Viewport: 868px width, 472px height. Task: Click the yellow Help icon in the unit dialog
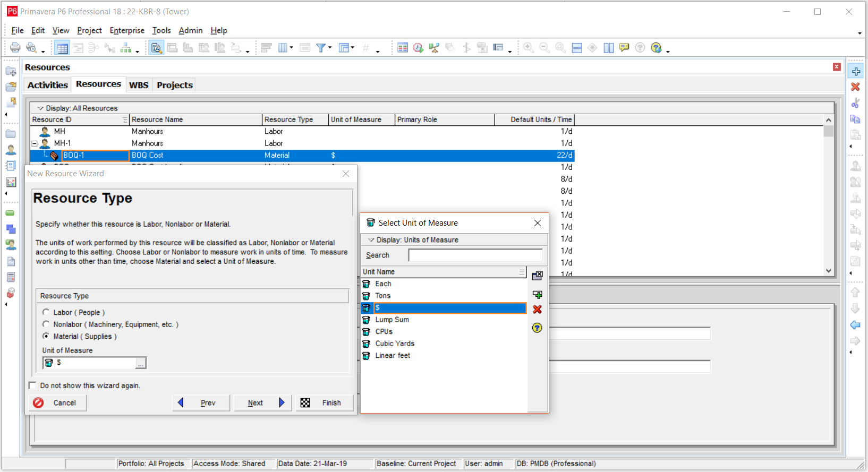pyautogui.click(x=537, y=328)
